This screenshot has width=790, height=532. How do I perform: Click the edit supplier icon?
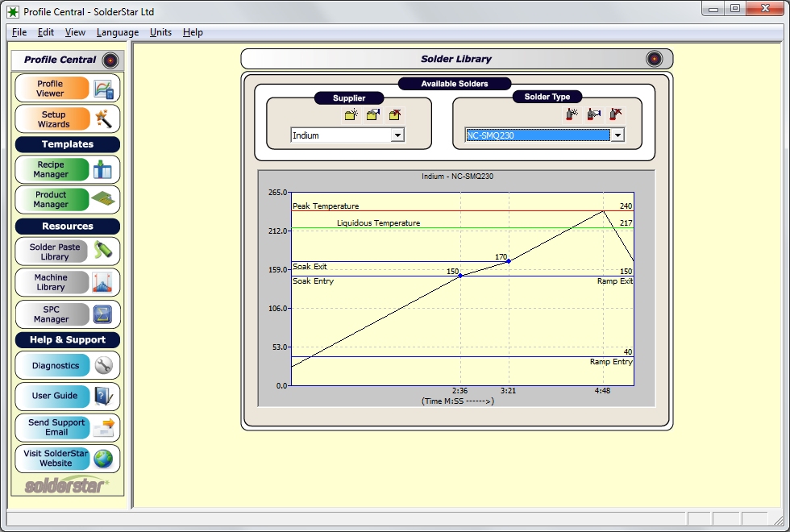(372, 114)
